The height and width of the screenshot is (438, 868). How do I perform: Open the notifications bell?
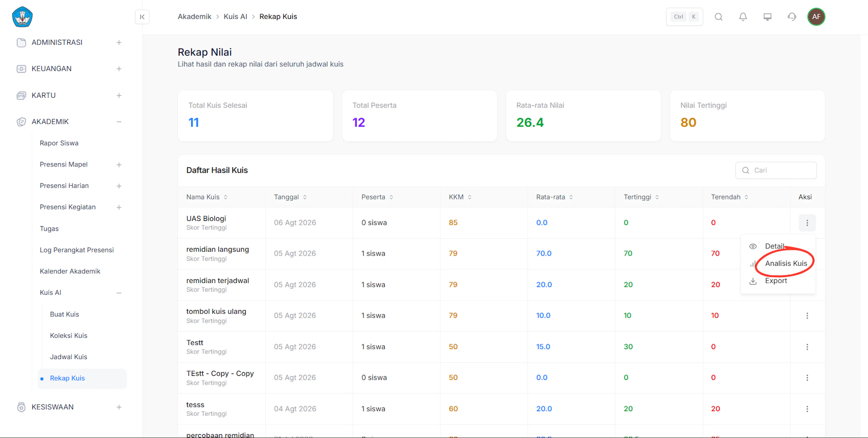pyautogui.click(x=743, y=17)
